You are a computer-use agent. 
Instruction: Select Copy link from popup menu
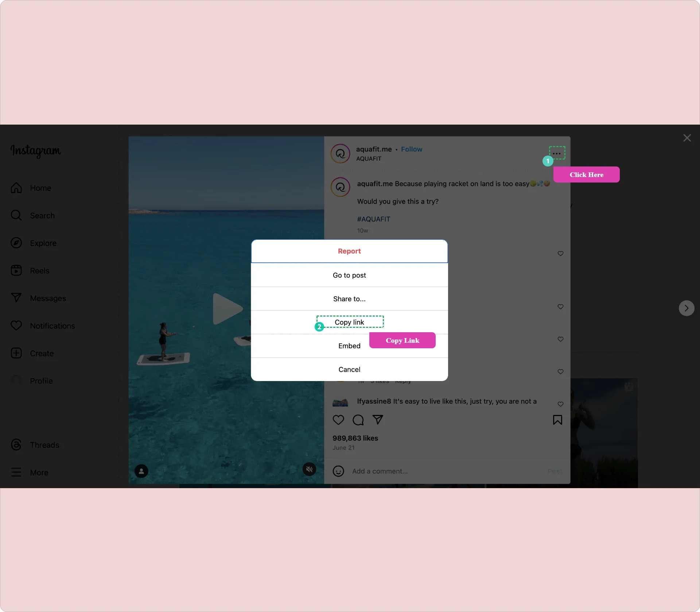pos(349,322)
